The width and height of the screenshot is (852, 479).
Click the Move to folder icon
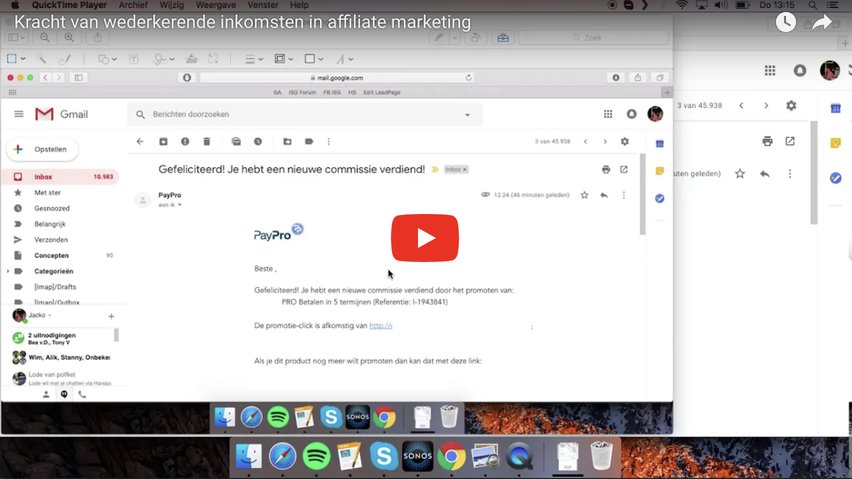[x=287, y=142]
